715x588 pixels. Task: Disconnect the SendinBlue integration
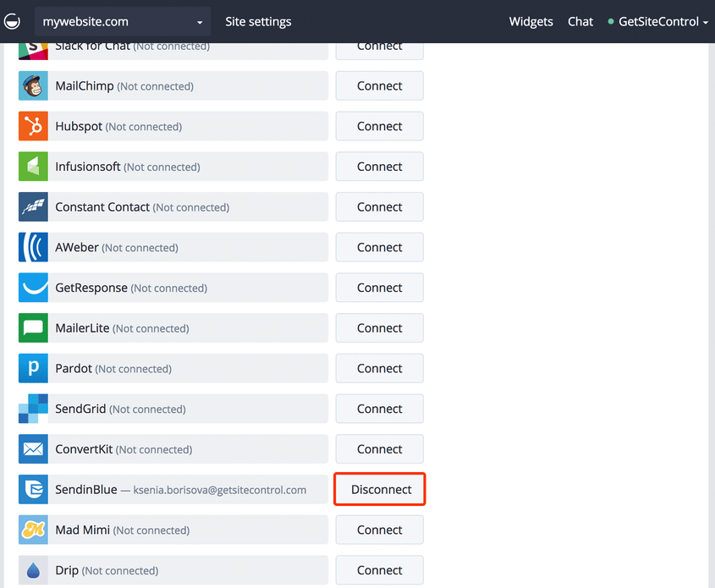(380, 489)
